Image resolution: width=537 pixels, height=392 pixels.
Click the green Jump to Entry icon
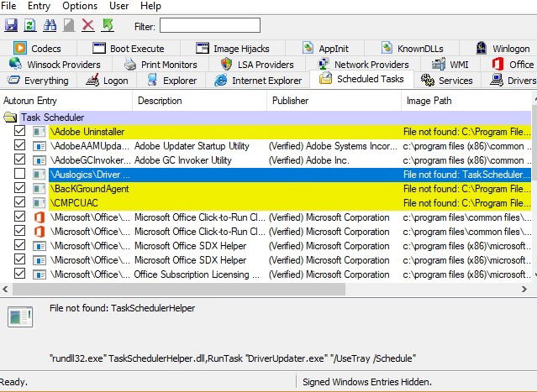click(x=108, y=26)
